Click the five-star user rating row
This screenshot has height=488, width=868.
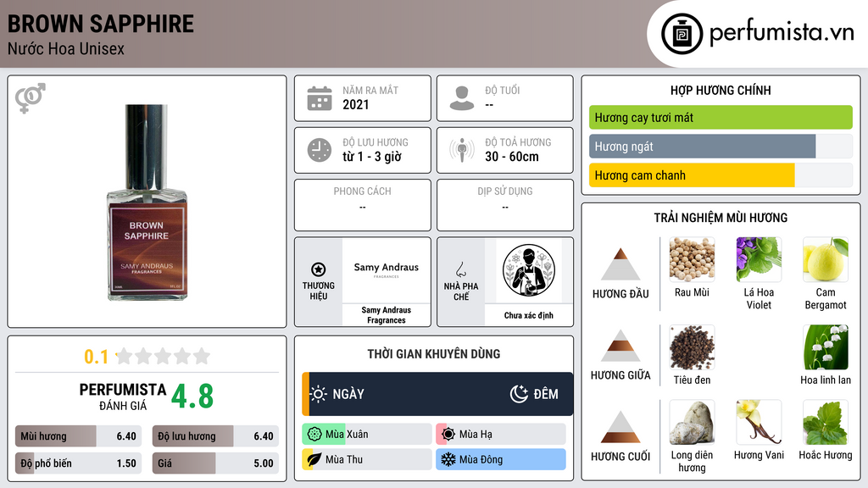point(163,356)
